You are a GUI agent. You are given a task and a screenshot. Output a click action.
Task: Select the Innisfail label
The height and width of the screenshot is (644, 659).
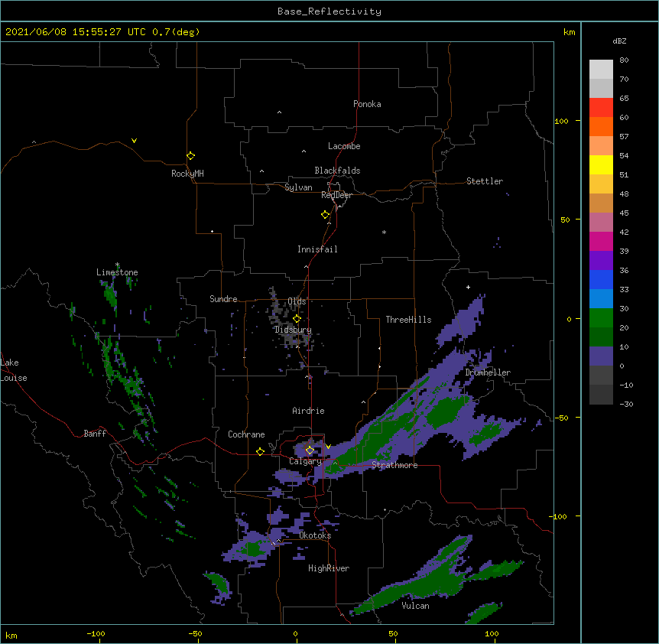click(x=317, y=249)
